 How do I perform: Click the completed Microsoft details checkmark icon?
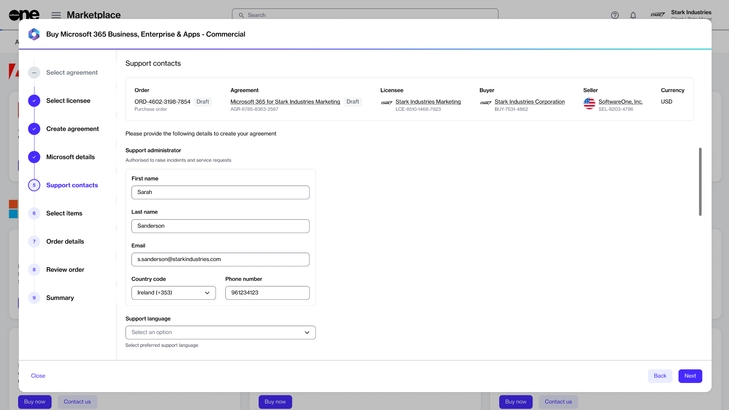pos(34,157)
